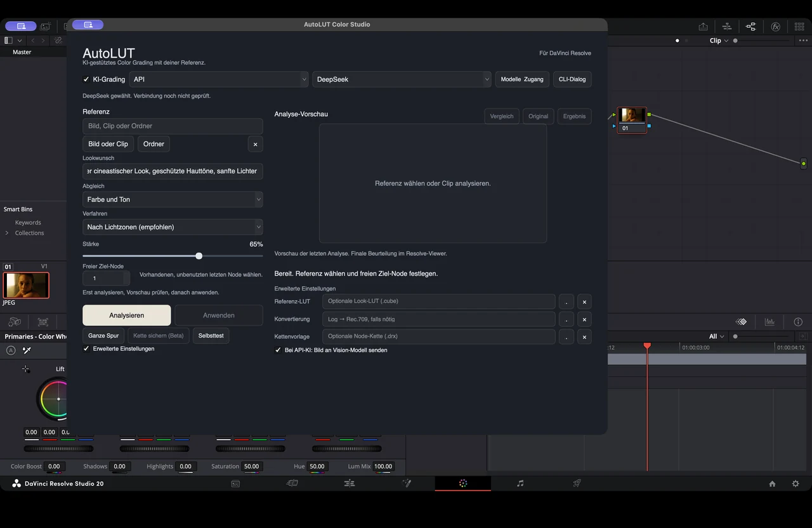
Task: Show the Nodes panel icon
Action: 751,26
